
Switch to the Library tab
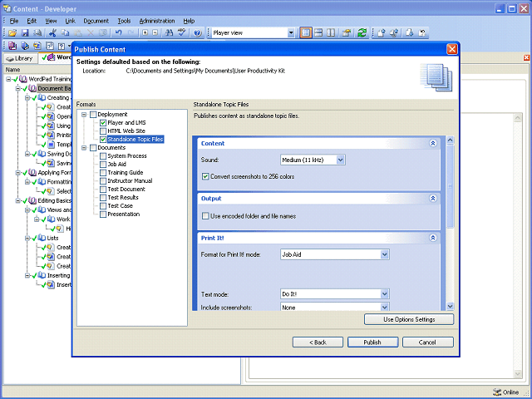[x=20, y=58]
